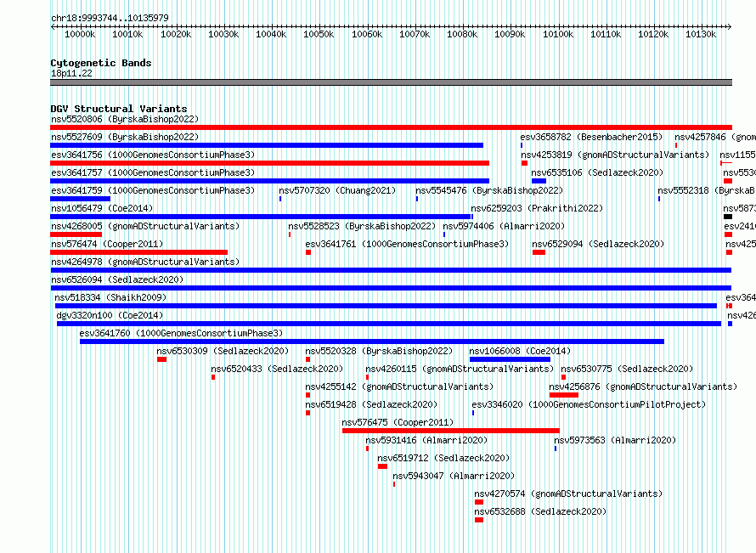Open nsv4255142 gnomAD variant label
The height and width of the screenshot is (553, 756).
coord(399,387)
